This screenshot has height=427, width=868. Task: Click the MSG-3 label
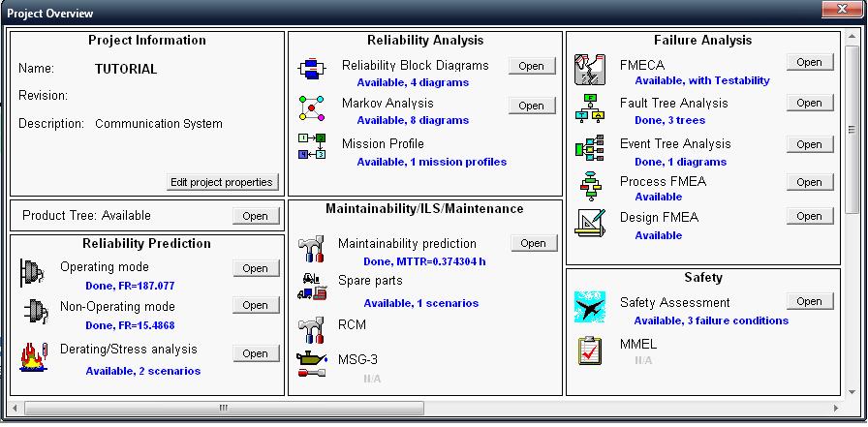pyautogui.click(x=357, y=360)
